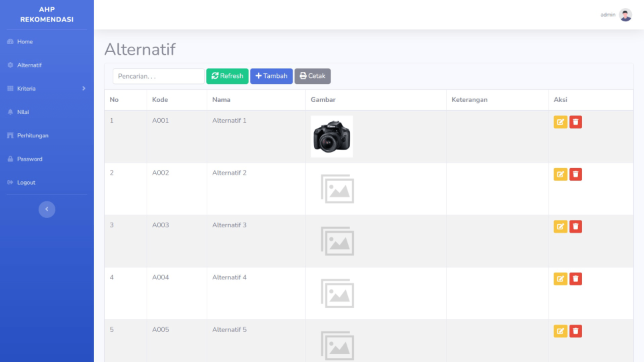This screenshot has width=644, height=362.
Task: Click the Logout link in sidebar
Action: [x=26, y=183]
